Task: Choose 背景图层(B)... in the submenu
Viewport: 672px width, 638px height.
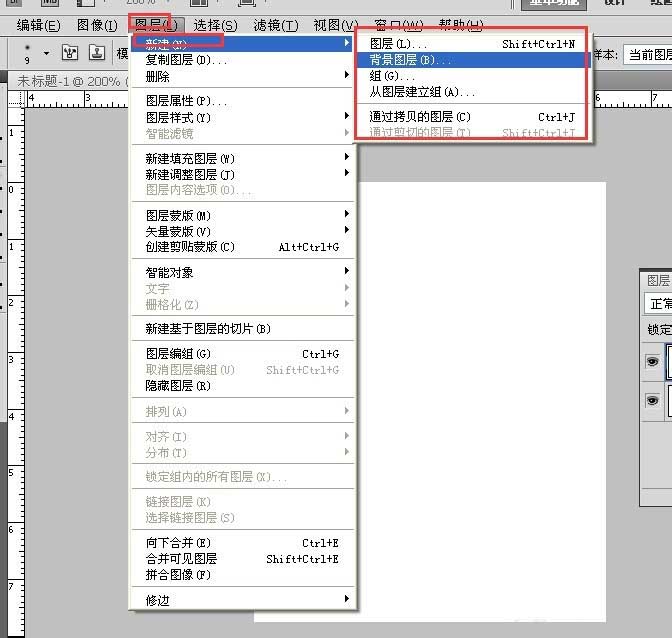Action: pyautogui.click(x=472, y=60)
